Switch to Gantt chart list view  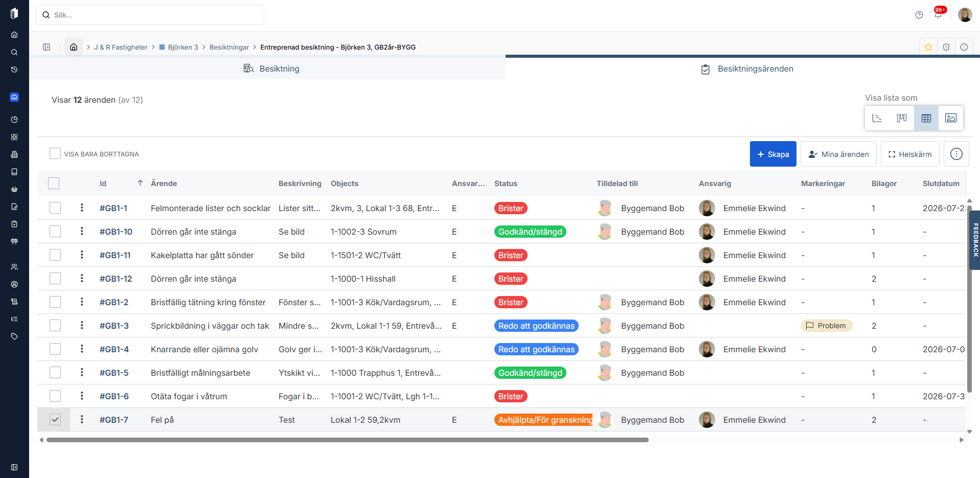[877, 118]
